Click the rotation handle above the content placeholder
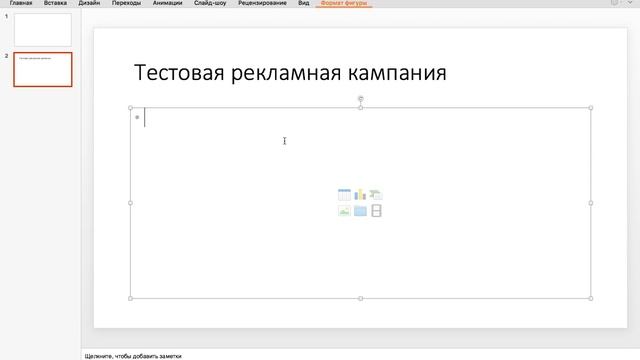The image size is (640, 360). (360, 98)
